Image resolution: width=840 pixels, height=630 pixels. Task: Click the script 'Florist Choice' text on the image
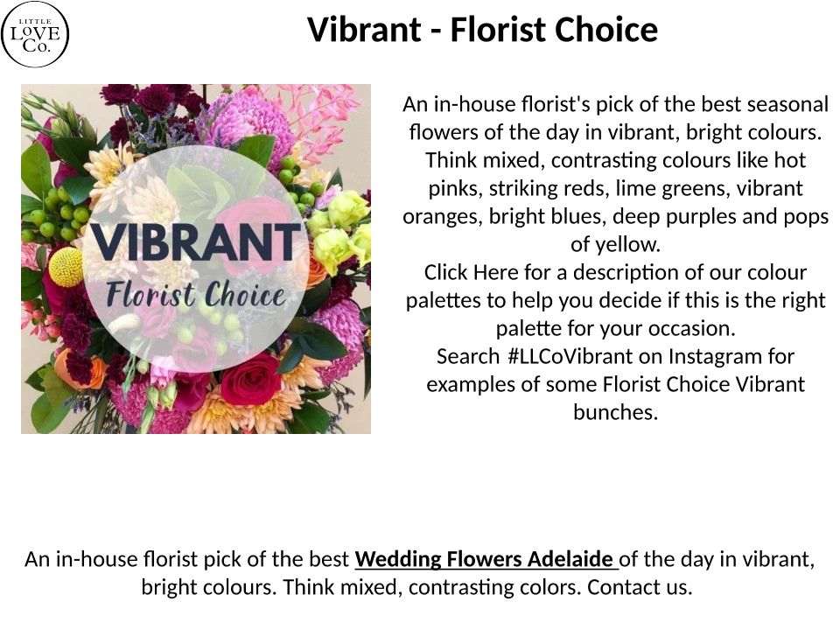[x=197, y=293]
